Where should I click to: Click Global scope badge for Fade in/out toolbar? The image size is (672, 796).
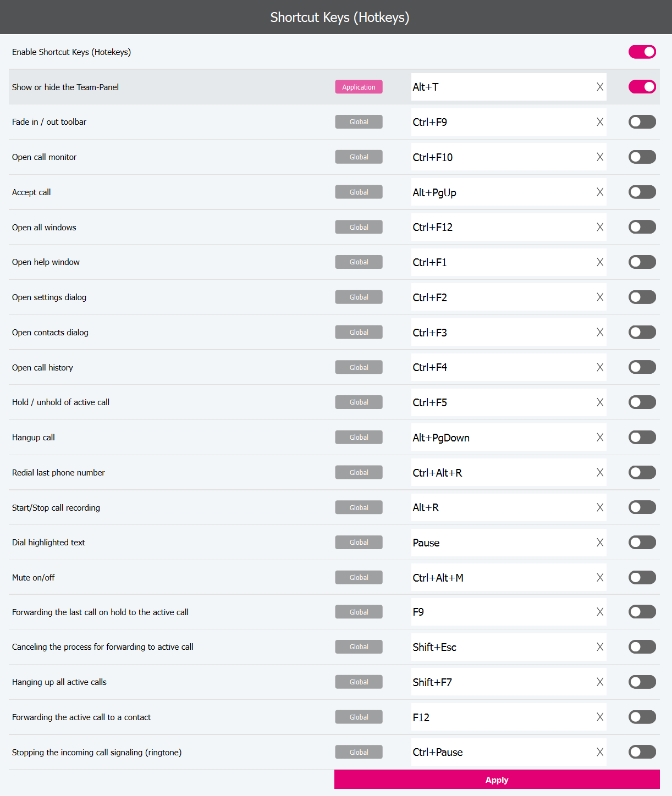[359, 122]
